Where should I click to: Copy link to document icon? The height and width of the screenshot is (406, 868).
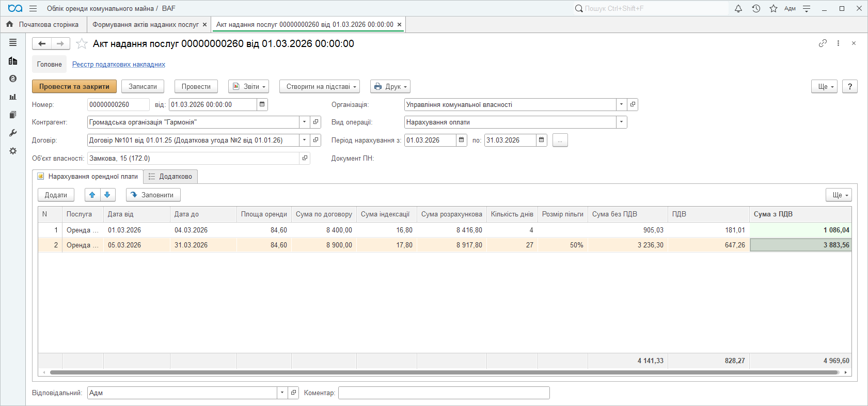click(x=823, y=43)
